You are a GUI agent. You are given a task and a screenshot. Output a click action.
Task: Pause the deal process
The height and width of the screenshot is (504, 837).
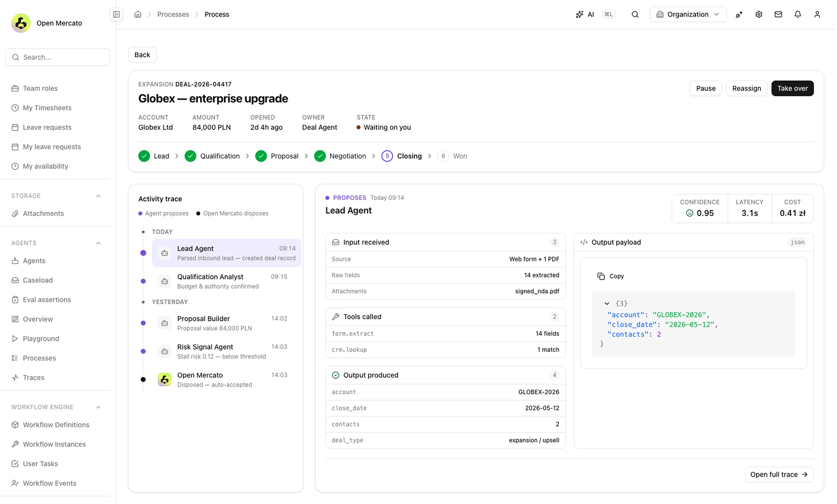pyautogui.click(x=706, y=88)
